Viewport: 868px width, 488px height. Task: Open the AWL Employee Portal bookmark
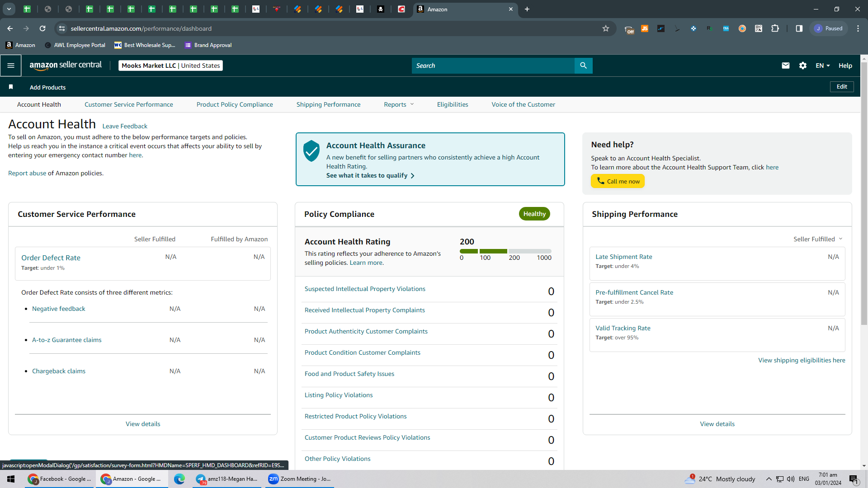75,45
